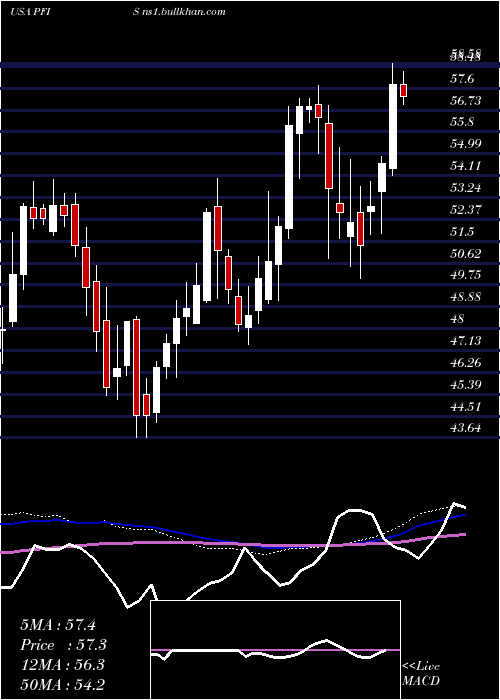This screenshot has width=500, height=700.
Task: Click the 47.13 price axis label
Action: (466, 341)
